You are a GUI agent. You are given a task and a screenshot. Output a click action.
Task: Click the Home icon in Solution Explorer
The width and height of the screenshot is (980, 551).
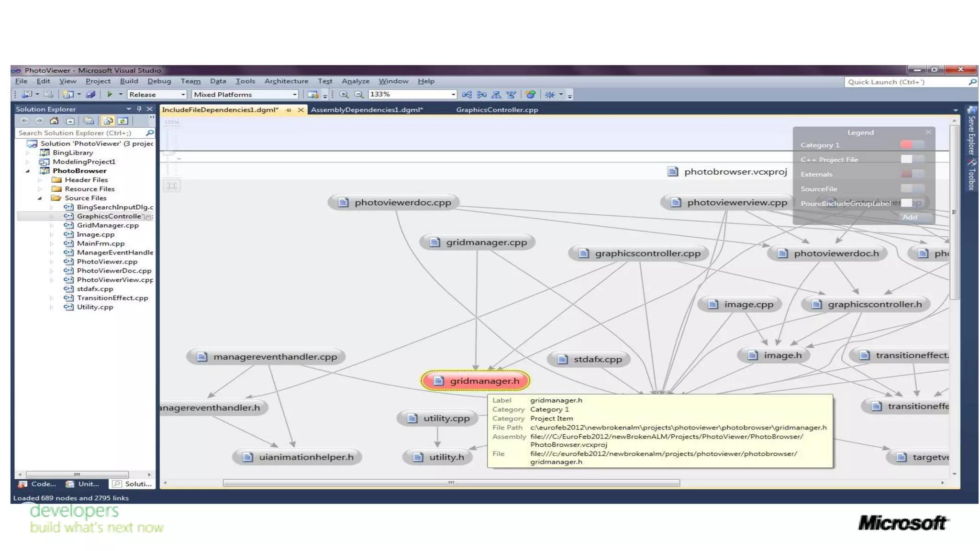point(54,121)
